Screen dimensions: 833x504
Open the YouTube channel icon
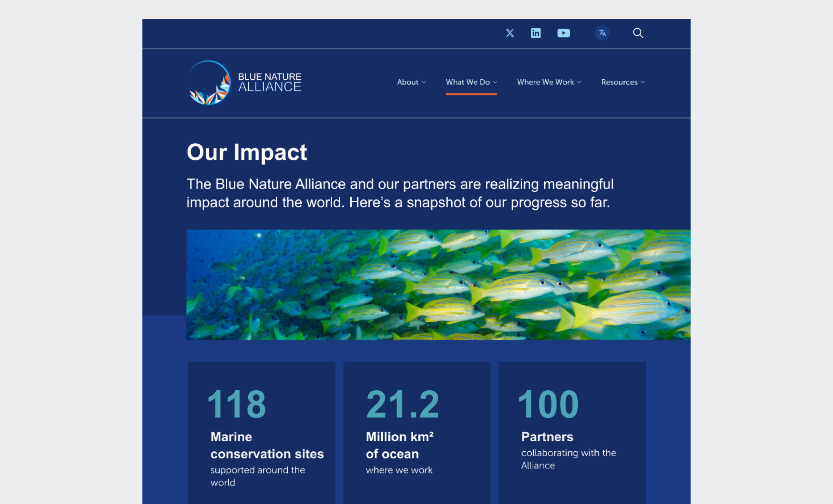[563, 33]
